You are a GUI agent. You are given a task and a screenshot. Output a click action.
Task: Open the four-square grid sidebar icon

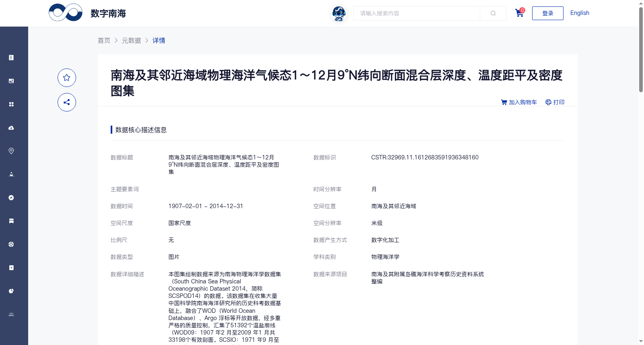(11, 104)
